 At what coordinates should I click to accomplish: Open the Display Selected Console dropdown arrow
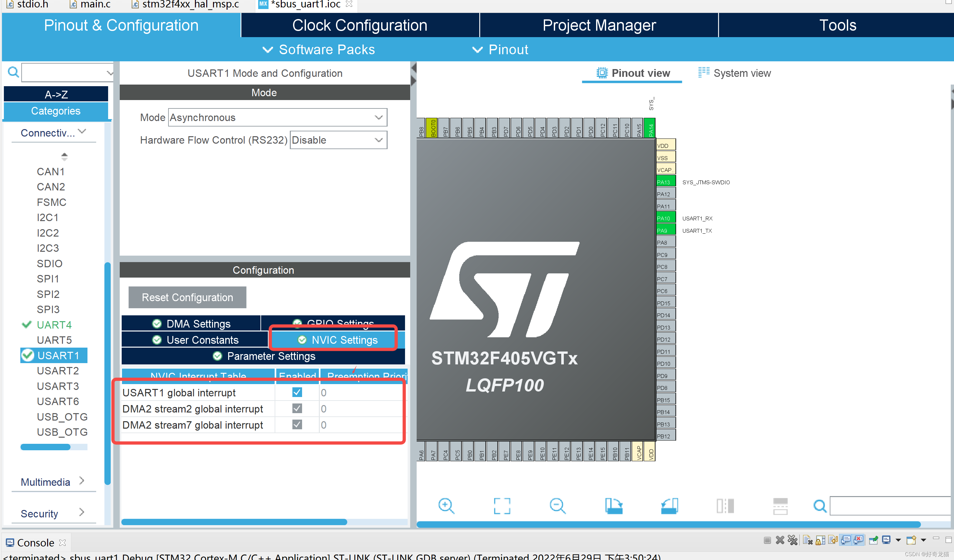[898, 540]
